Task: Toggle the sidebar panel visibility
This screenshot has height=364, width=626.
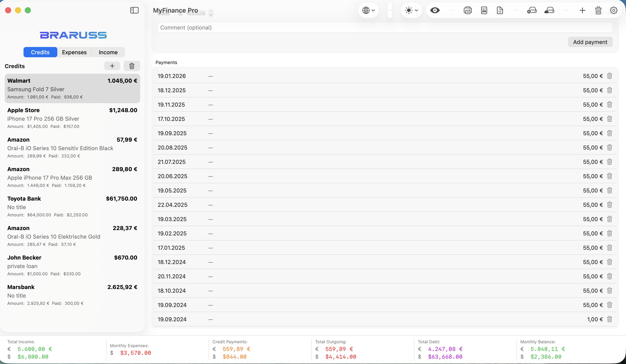Action: tap(134, 10)
